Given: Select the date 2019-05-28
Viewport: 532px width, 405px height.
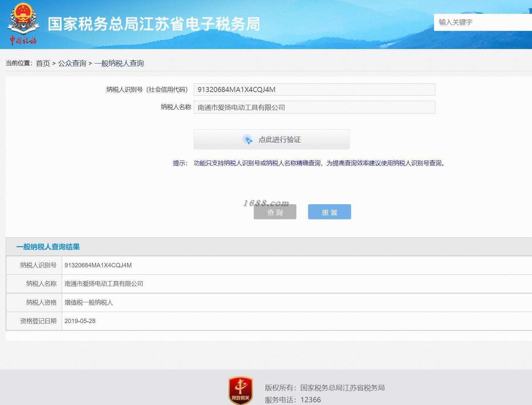Looking at the screenshot, I should click(80, 321).
